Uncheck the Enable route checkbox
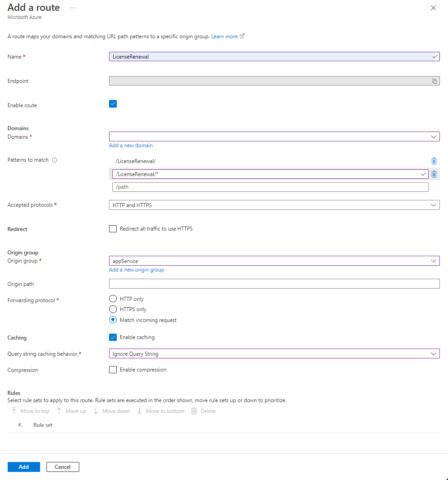The height and width of the screenshot is (480, 448). point(113,104)
